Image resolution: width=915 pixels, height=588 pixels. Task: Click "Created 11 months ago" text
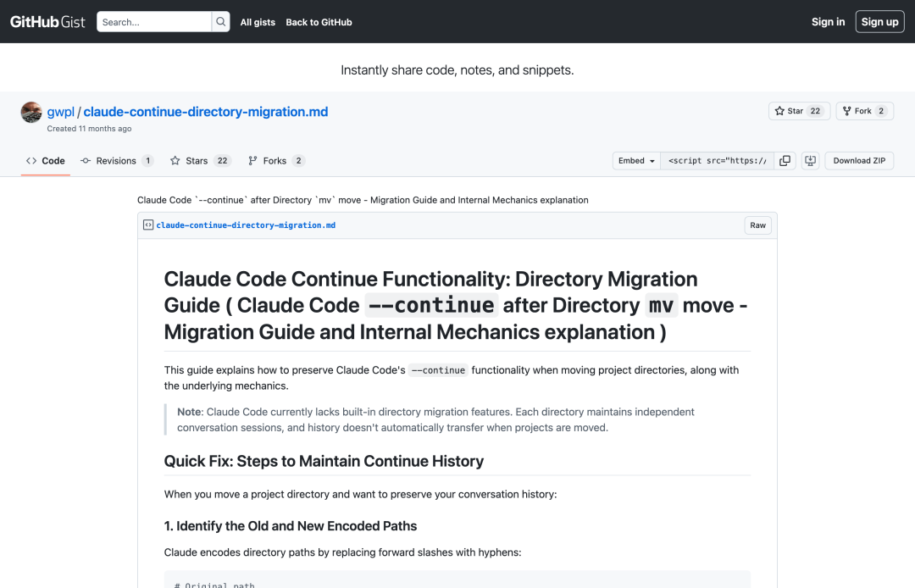89,128
